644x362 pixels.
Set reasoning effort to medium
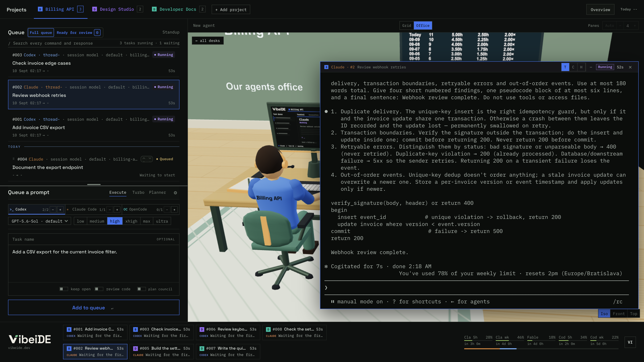pos(97,221)
